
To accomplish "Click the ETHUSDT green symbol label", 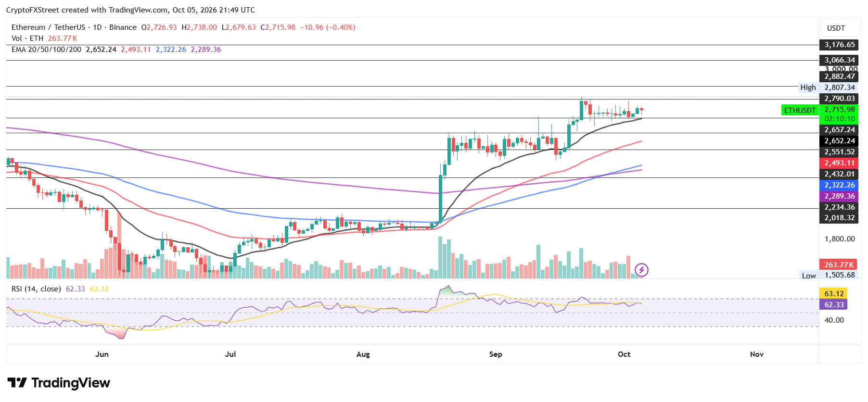I will [800, 110].
